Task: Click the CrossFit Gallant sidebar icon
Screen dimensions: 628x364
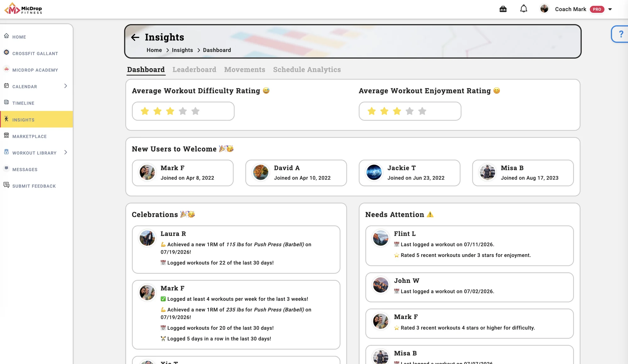Action: pyautogui.click(x=6, y=52)
